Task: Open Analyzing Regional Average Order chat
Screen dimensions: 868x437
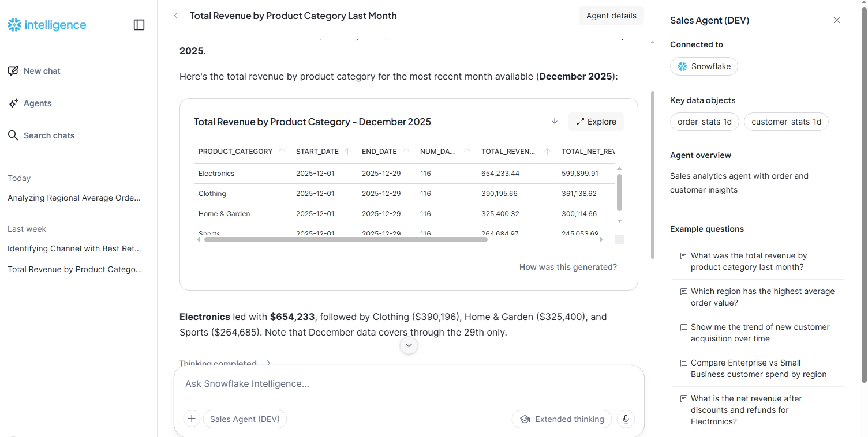Action: click(x=74, y=198)
